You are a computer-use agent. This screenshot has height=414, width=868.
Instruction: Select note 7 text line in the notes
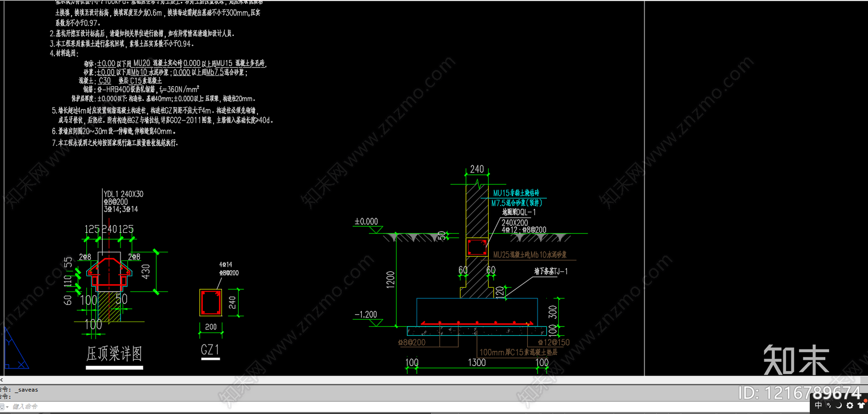pos(115,143)
